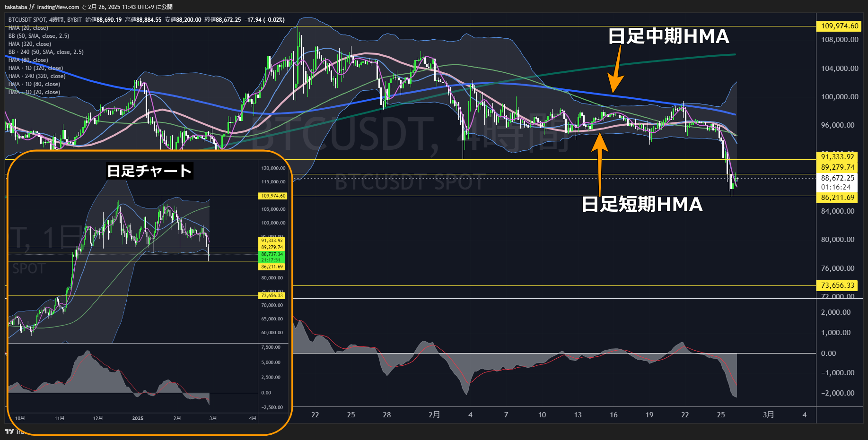Image resolution: width=868 pixels, height=440 pixels.
Task: Click date 19 on the main time axis
Action: pos(649,415)
